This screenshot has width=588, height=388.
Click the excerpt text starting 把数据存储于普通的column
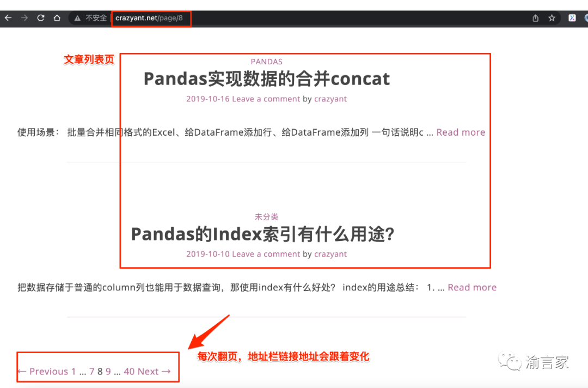[x=231, y=287]
